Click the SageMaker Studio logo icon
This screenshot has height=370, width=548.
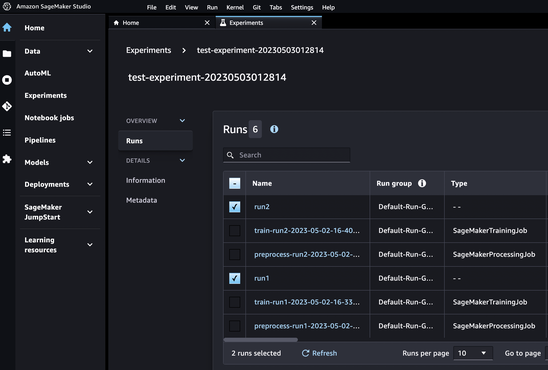click(7, 7)
